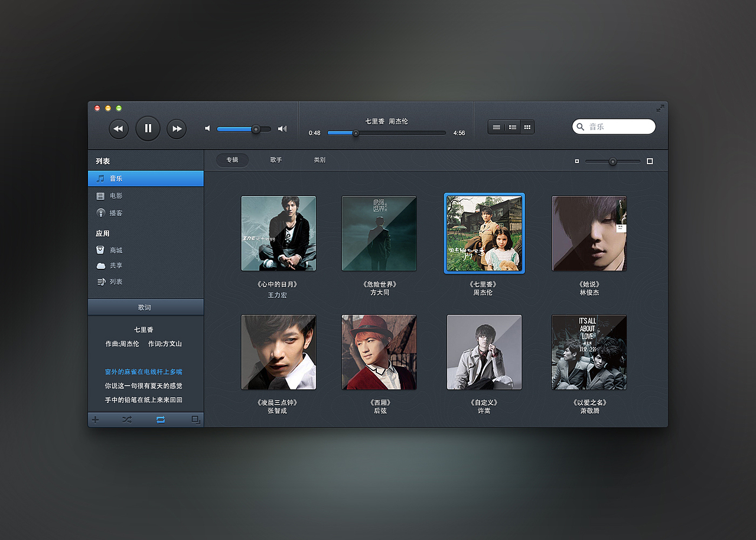The width and height of the screenshot is (756, 540).
Task: Click the 歌词 panel header
Action: (x=146, y=307)
